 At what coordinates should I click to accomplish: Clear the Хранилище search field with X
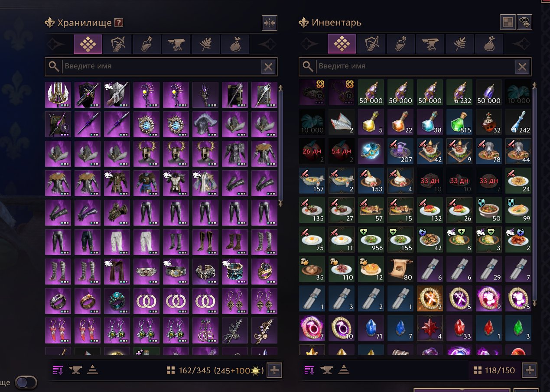[268, 67]
